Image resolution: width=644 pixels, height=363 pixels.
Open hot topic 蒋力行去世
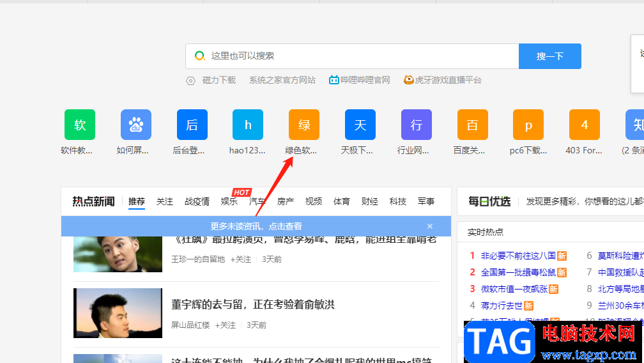(502, 305)
